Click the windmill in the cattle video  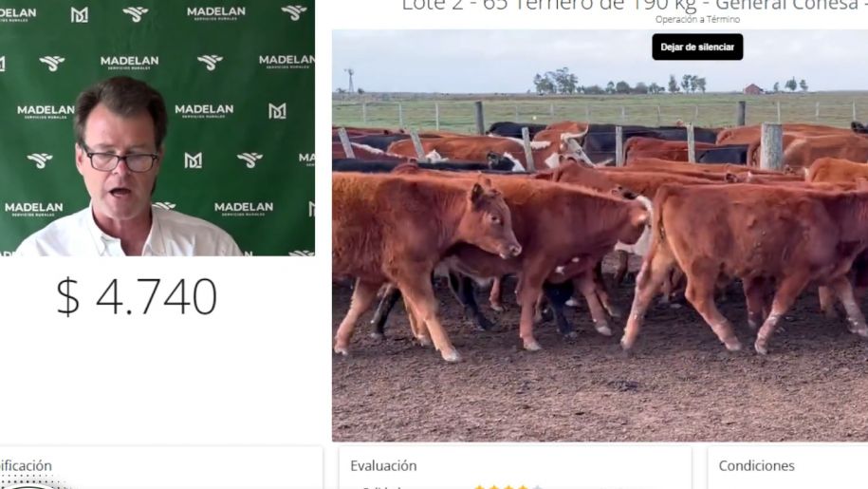[350, 81]
